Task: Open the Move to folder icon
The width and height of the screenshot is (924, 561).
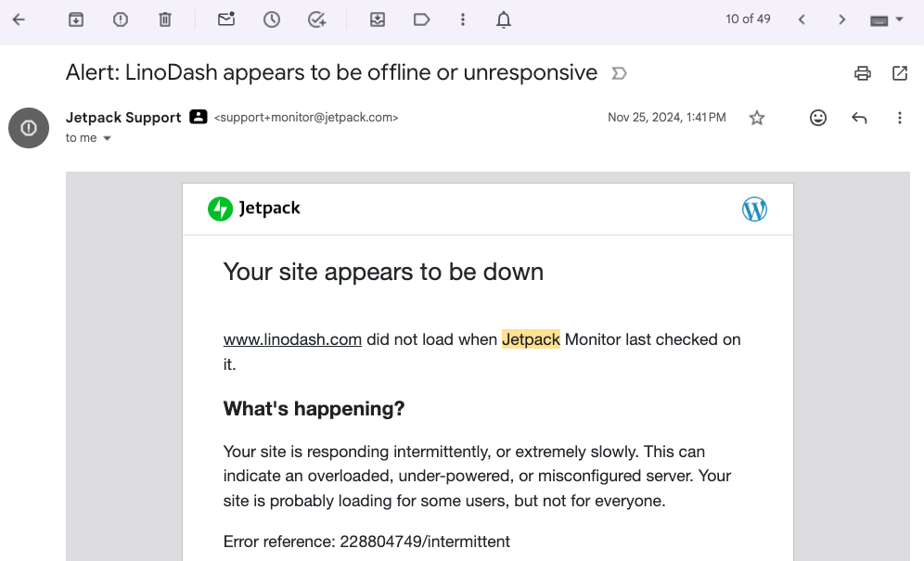Action: tap(378, 19)
